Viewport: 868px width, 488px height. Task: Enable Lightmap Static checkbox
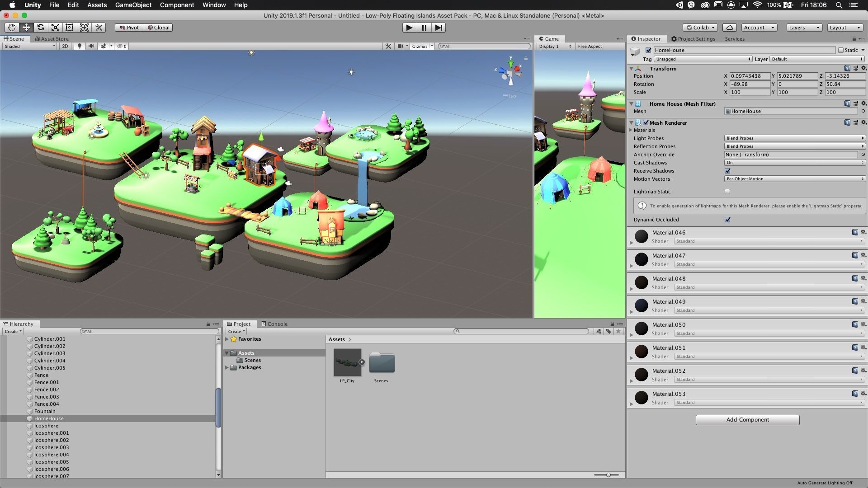(727, 192)
